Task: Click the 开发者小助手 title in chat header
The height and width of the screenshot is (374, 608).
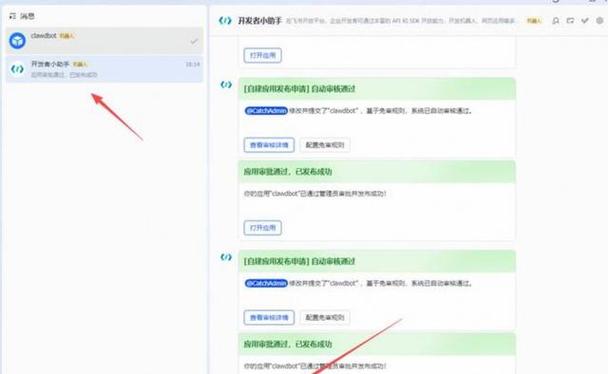Action: (259, 21)
